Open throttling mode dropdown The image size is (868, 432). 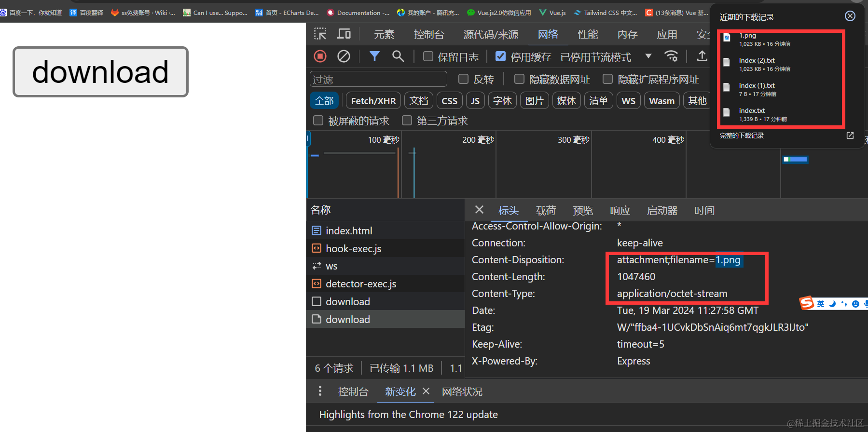606,57
